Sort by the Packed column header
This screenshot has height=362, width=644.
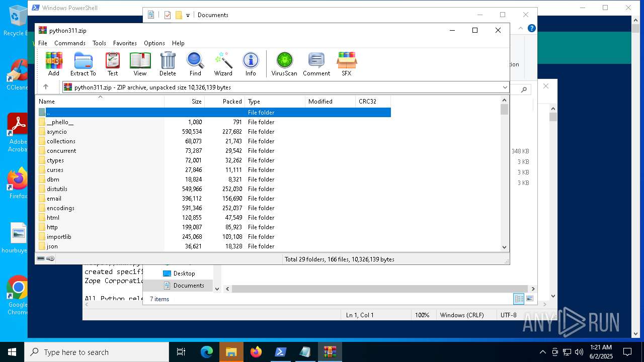225,101
